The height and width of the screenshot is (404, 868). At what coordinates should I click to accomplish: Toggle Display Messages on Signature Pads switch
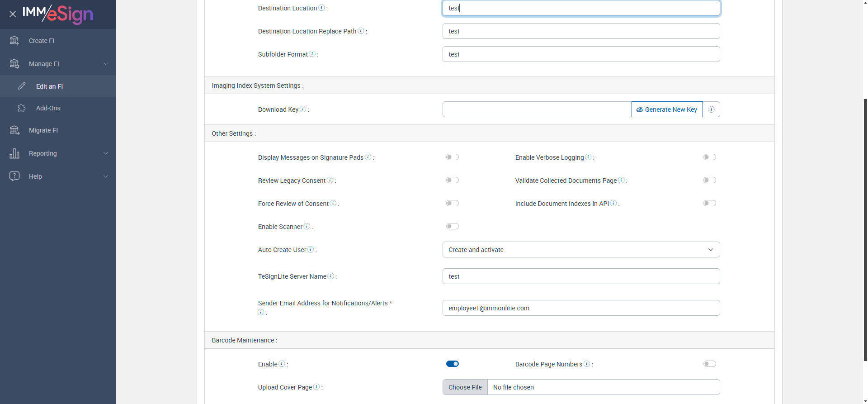pos(452,157)
